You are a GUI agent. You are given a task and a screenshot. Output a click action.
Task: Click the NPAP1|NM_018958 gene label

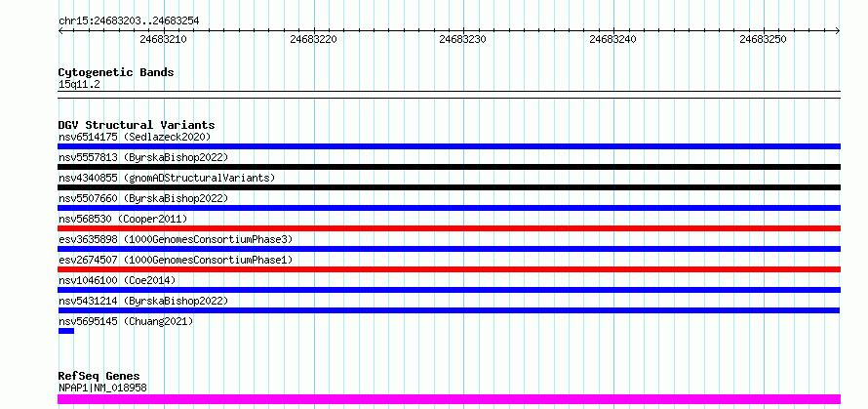pos(102,388)
